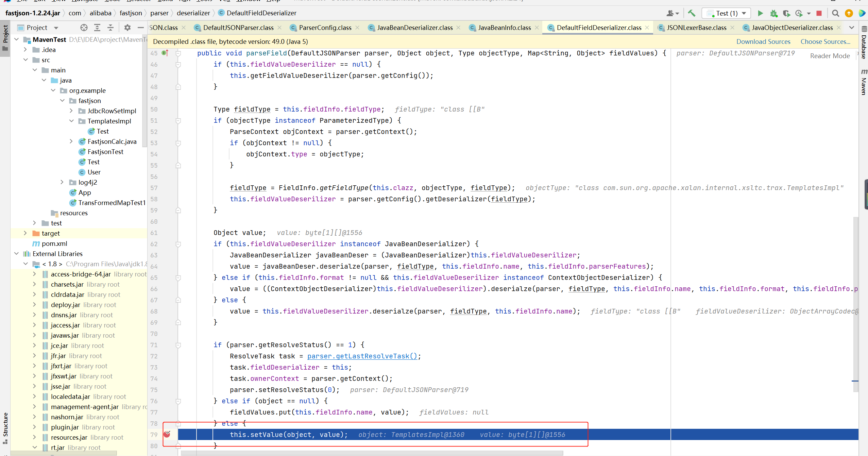Toggle fold marker at line 71
Screen dimensions: 868x456
pyautogui.click(x=178, y=345)
